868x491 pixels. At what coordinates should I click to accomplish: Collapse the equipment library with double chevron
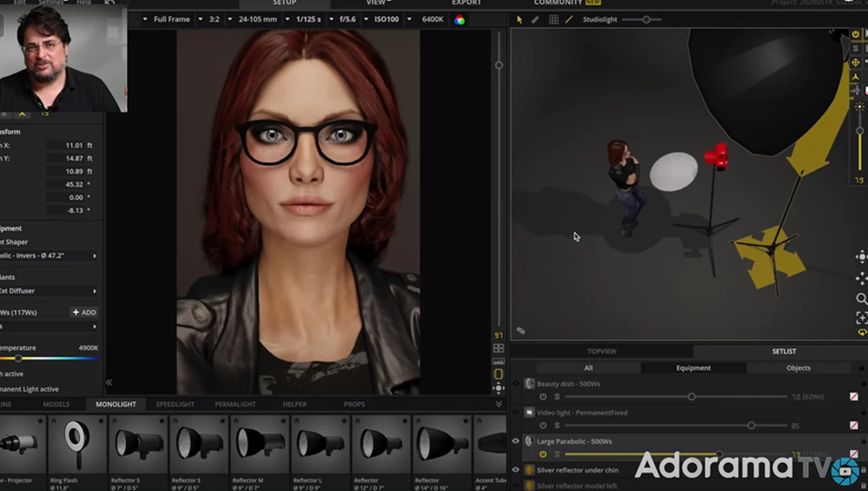(499, 404)
